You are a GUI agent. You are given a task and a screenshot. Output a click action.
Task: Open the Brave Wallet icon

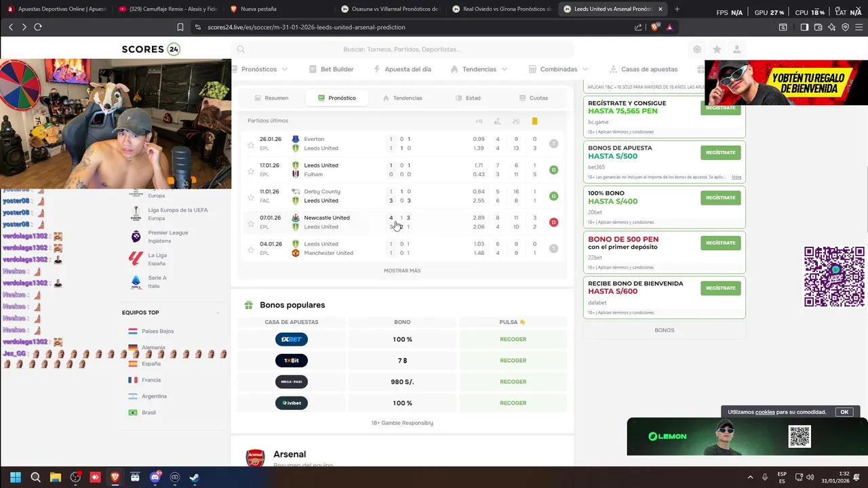pyautogui.click(x=818, y=27)
